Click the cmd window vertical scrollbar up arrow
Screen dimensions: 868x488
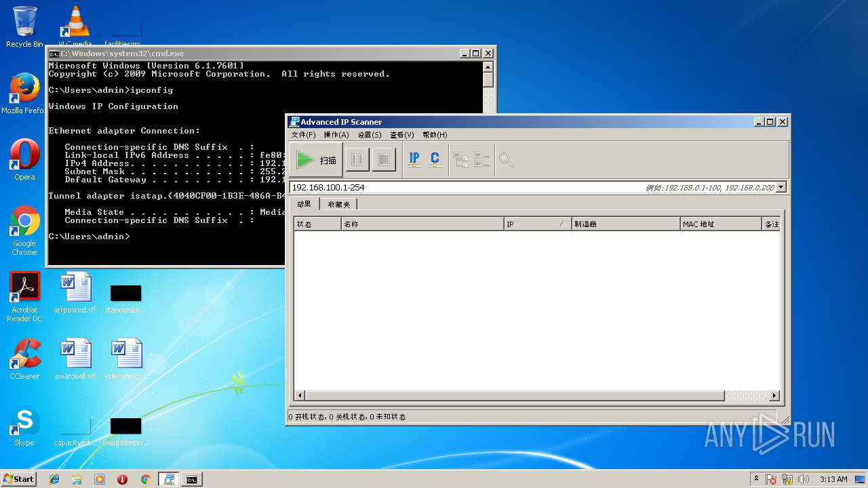tap(488, 66)
